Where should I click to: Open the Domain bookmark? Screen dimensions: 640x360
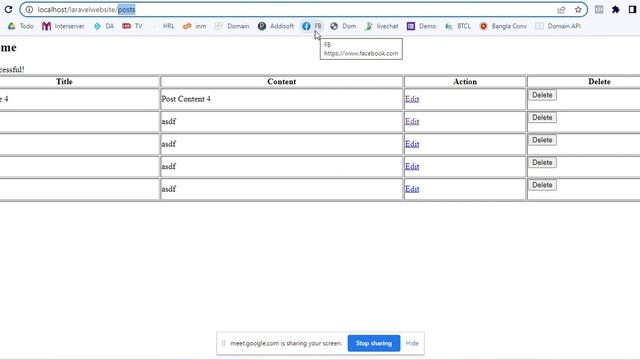click(x=232, y=26)
